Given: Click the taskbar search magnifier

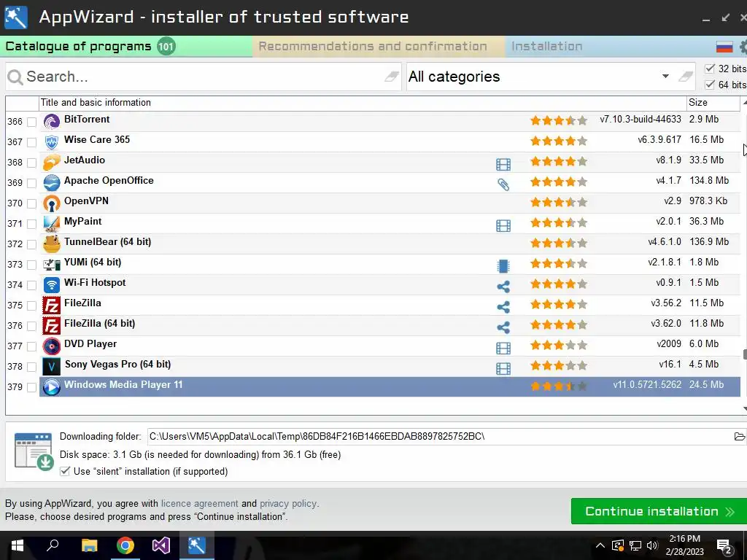Looking at the screenshot, I should (53, 544).
